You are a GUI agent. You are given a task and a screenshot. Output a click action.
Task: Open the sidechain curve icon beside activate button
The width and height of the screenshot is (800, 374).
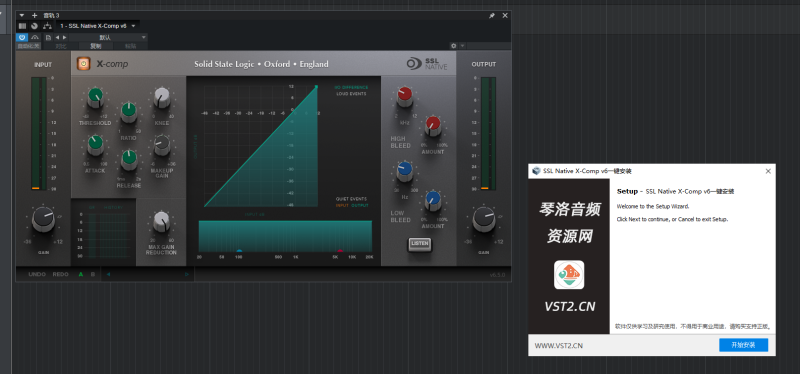35,37
